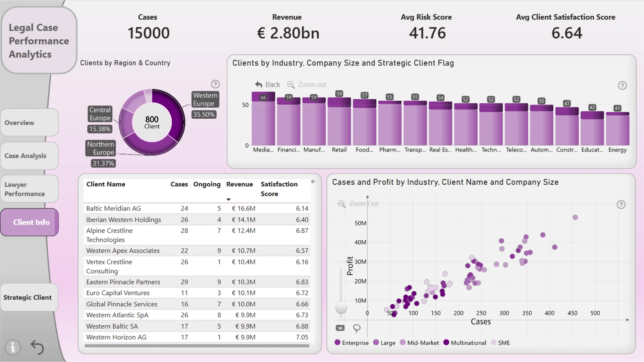Sort table by Revenue column header
The width and height of the screenshot is (644, 362).
(x=239, y=184)
